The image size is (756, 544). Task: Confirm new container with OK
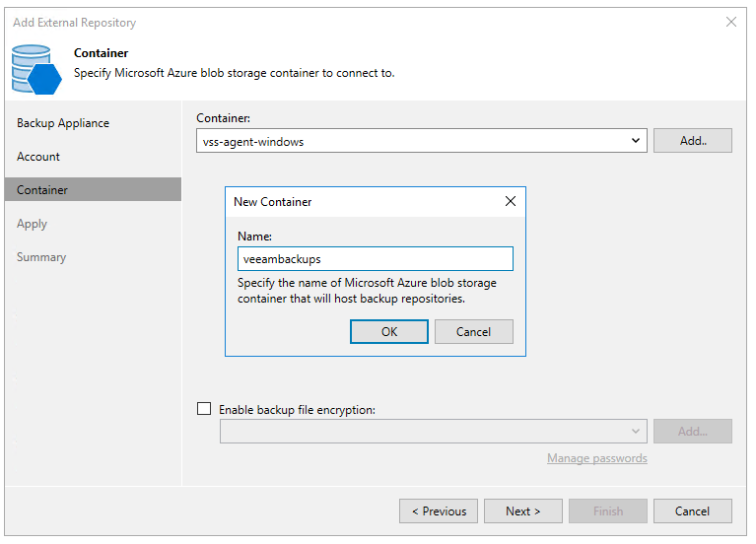click(x=389, y=331)
